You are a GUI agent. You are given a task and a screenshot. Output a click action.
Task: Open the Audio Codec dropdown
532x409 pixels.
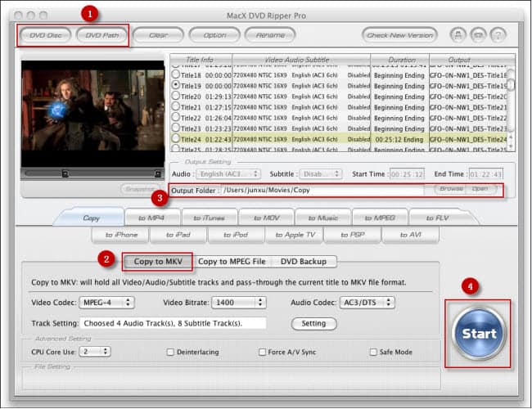point(367,303)
